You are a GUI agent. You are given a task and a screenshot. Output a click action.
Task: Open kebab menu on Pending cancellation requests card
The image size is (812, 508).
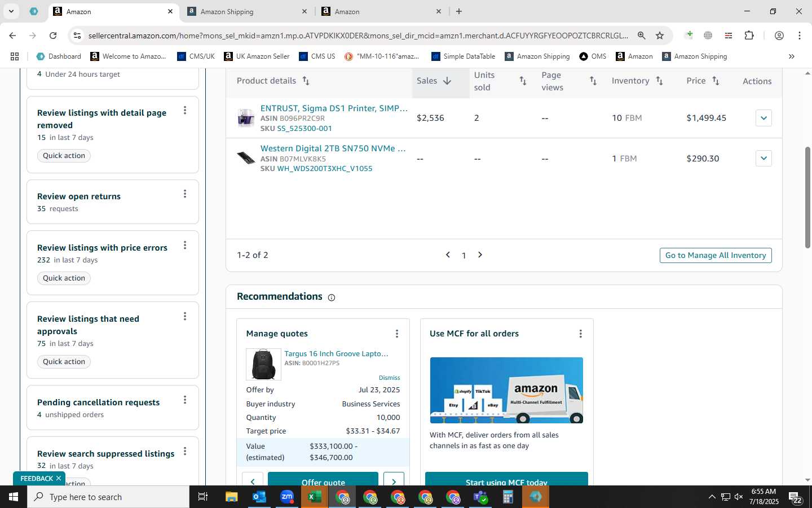[185, 400]
